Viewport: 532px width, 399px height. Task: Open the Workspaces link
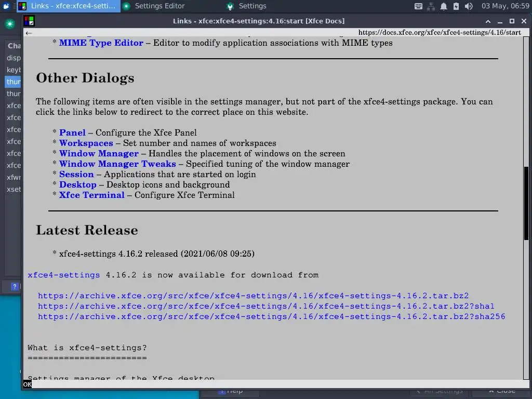[x=86, y=143]
